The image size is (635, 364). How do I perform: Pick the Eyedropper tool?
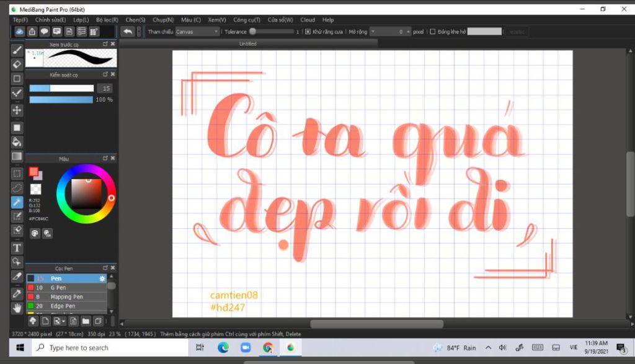17,293
